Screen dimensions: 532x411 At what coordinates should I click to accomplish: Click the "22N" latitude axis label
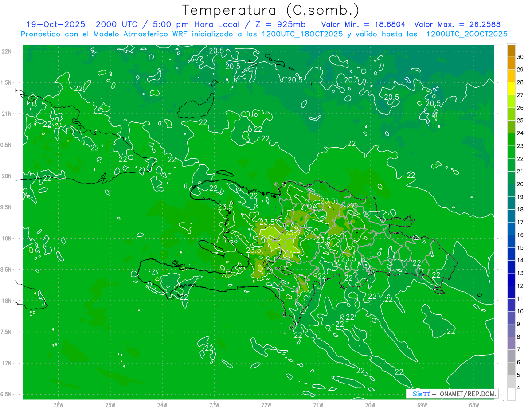(7, 51)
